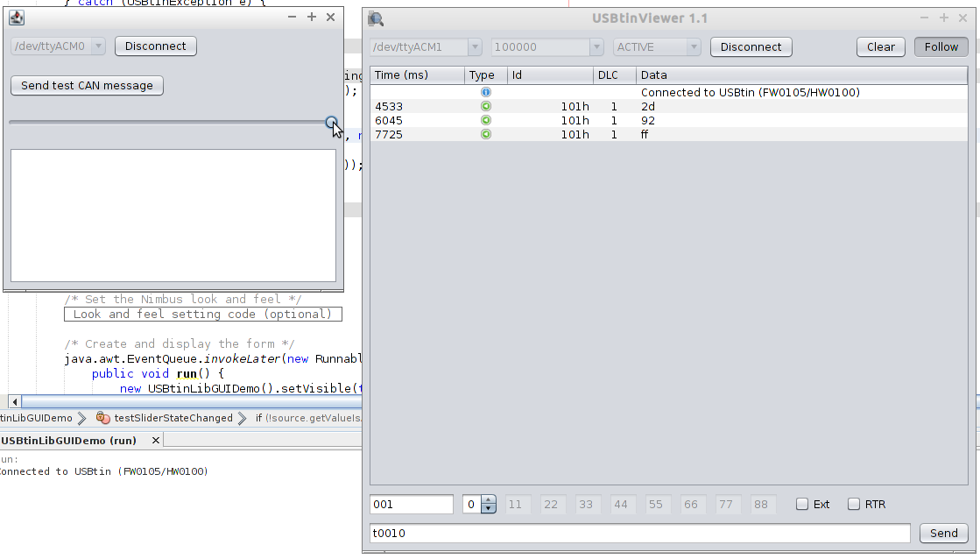Viewport: 980px width, 559px height.
Task: Decrease the DLC spinner value
Action: pos(488,508)
